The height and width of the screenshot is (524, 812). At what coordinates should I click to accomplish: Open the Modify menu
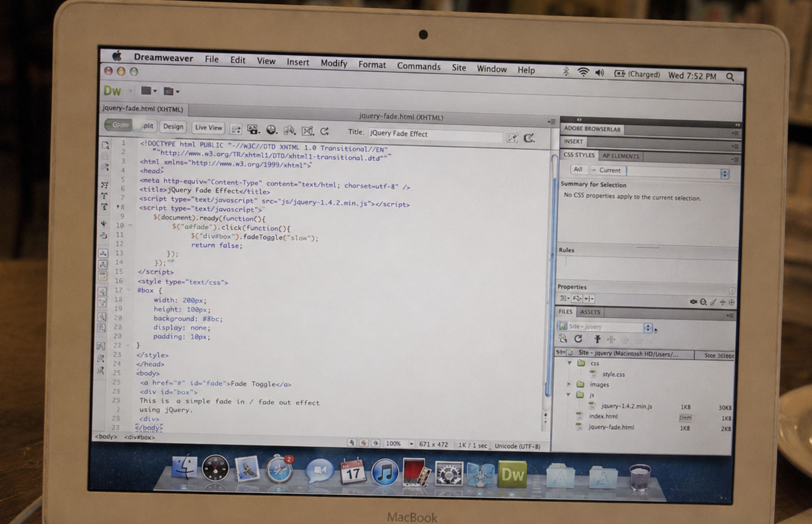(334, 63)
